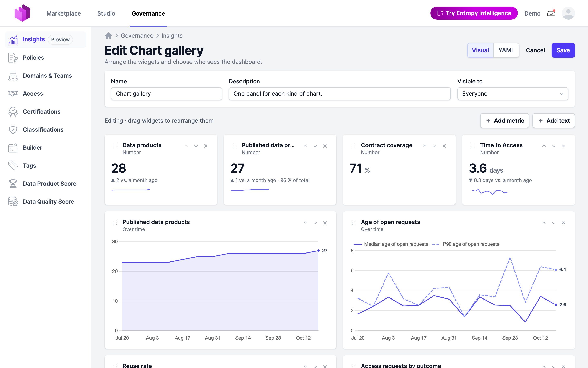Move Age of open requests widget up
This screenshot has width=588, height=368.
click(x=544, y=223)
